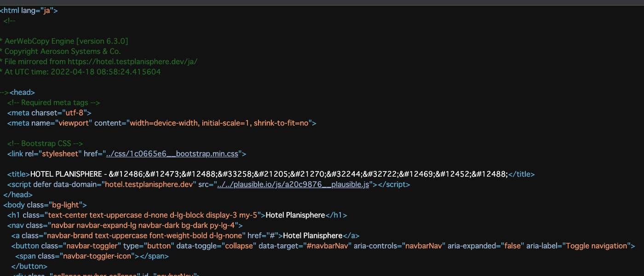Screen dimensions: 644x276
Task: Click nav class value "navbar navbar-expand-lg navbar-dark..."
Action: click(x=144, y=225)
